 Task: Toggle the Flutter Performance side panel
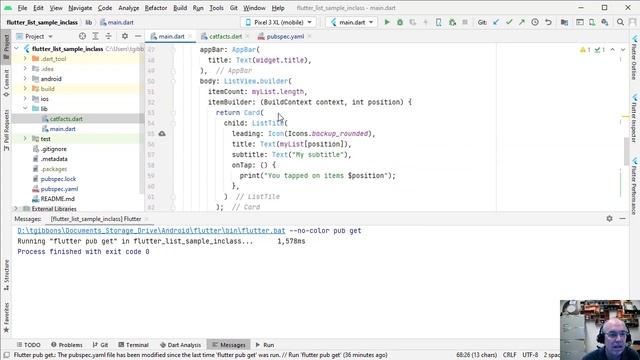[x=634, y=186]
